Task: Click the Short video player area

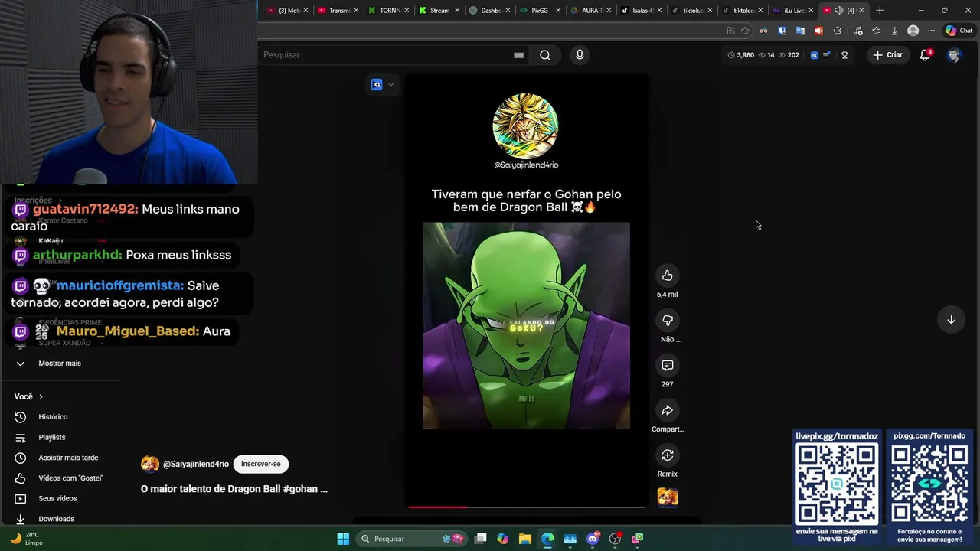Action: point(527,291)
